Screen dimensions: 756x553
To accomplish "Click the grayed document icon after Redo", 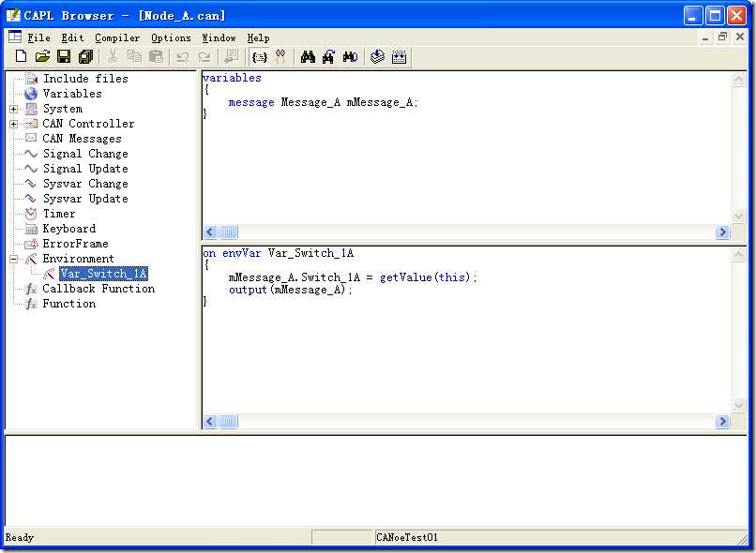I will (232, 57).
